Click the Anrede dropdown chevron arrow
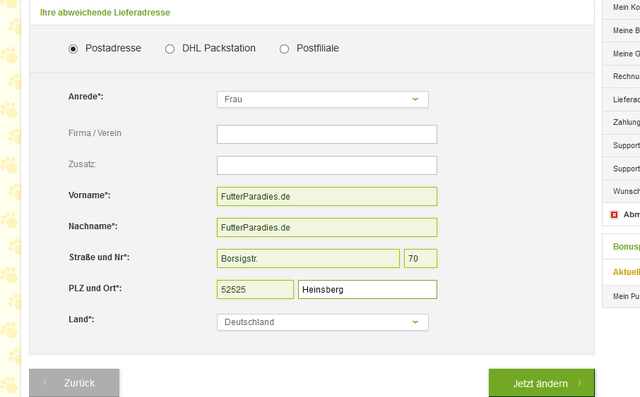The width and height of the screenshot is (640, 397). 415,99
